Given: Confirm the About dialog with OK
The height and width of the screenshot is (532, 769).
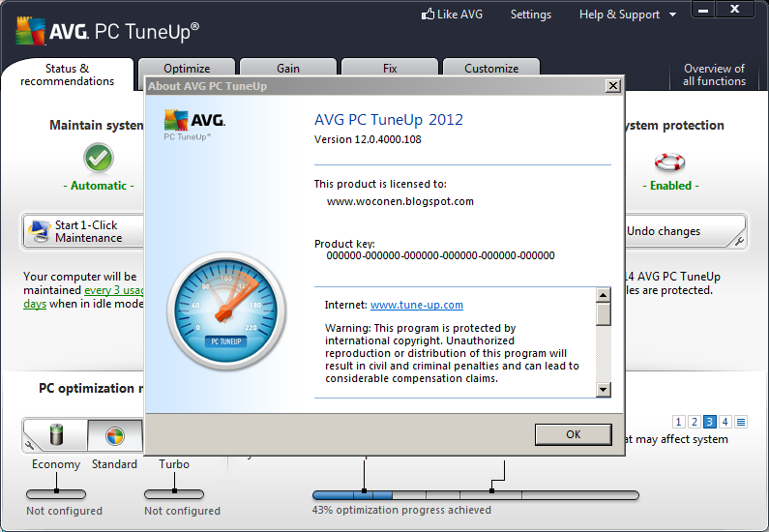Looking at the screenshot, I should 574,434.
